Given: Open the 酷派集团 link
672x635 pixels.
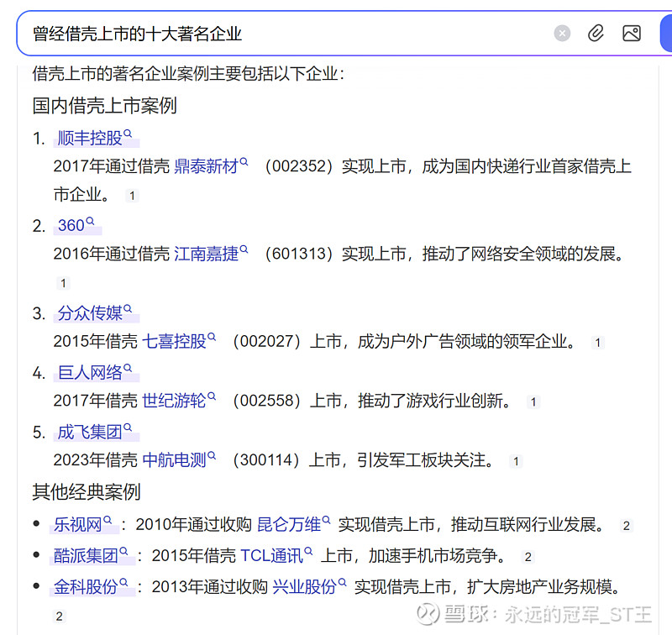Looking at the screenshot, I should point(86,556).
